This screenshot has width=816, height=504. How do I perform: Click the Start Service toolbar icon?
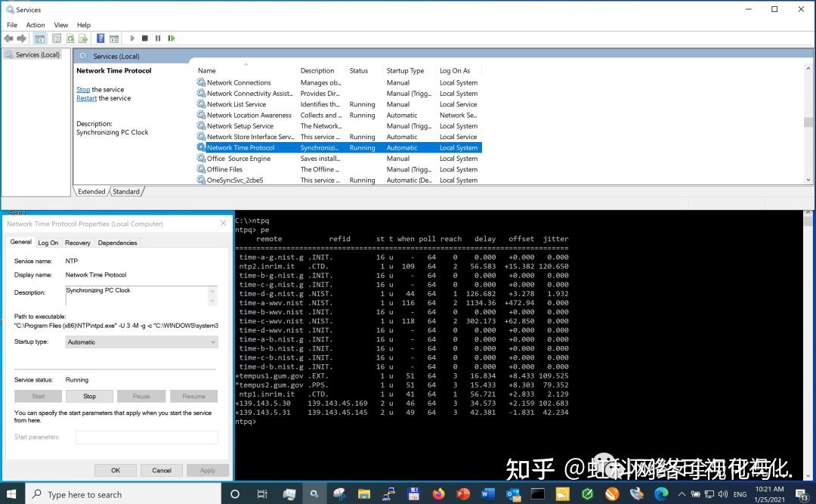[132, 38]
